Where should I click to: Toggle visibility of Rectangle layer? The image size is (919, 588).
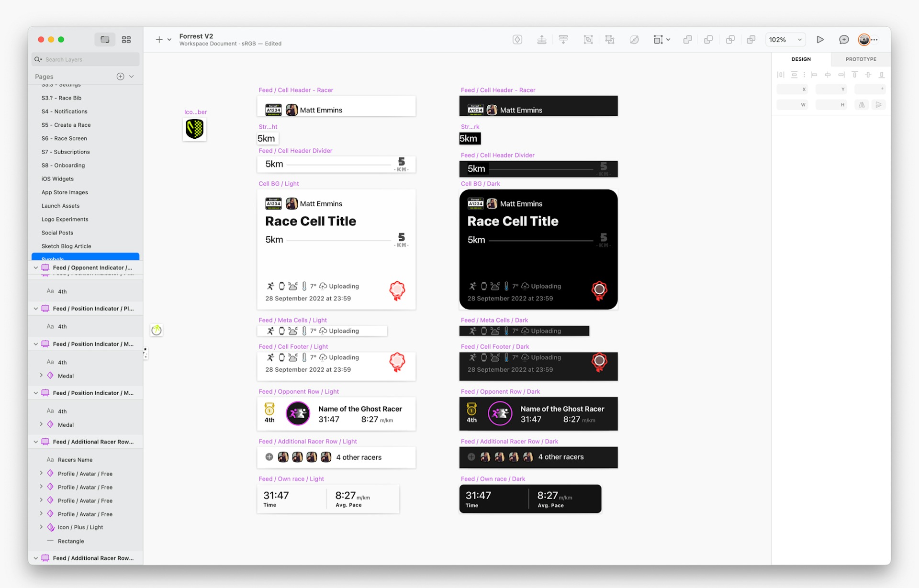point(133,541)
